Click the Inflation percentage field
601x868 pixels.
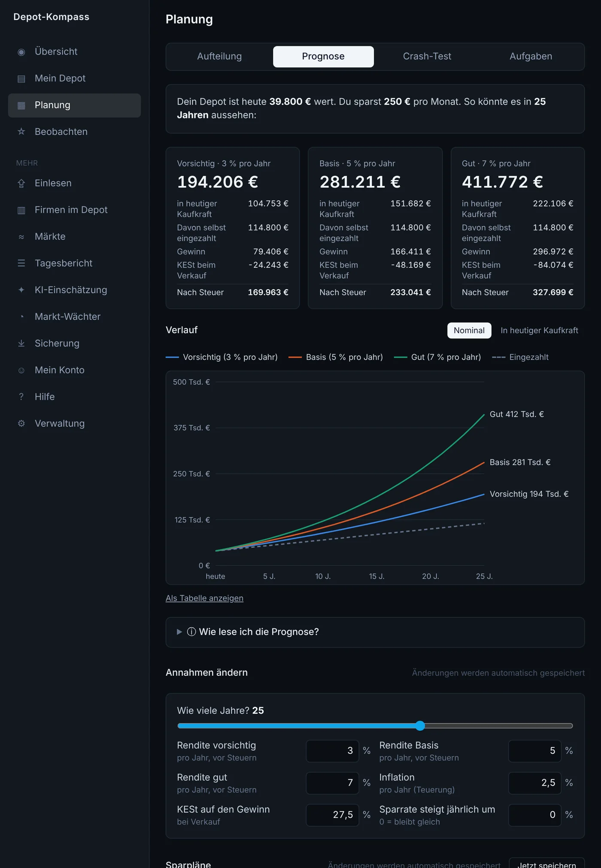(535, 783)
